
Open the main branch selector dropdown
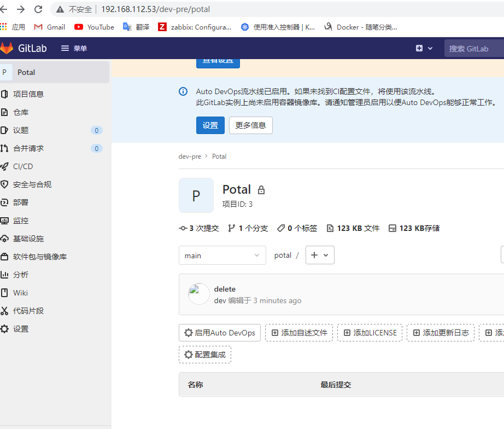(222, 255)
